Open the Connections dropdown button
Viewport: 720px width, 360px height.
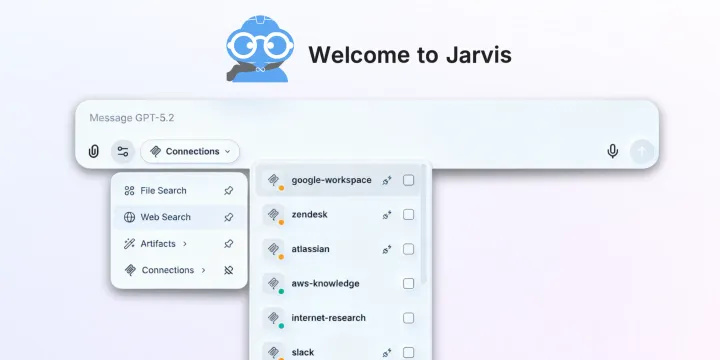[190, 152]
